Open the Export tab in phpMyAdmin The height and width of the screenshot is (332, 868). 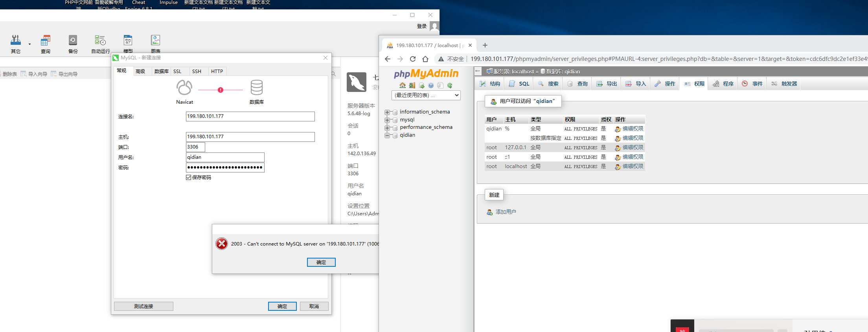click(x=607, y=84)
